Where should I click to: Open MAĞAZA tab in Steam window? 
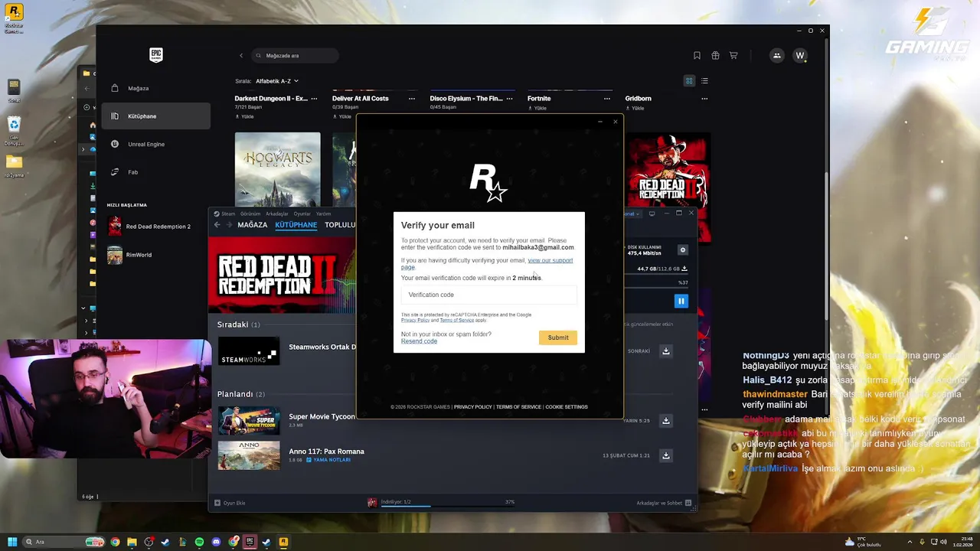253,225
